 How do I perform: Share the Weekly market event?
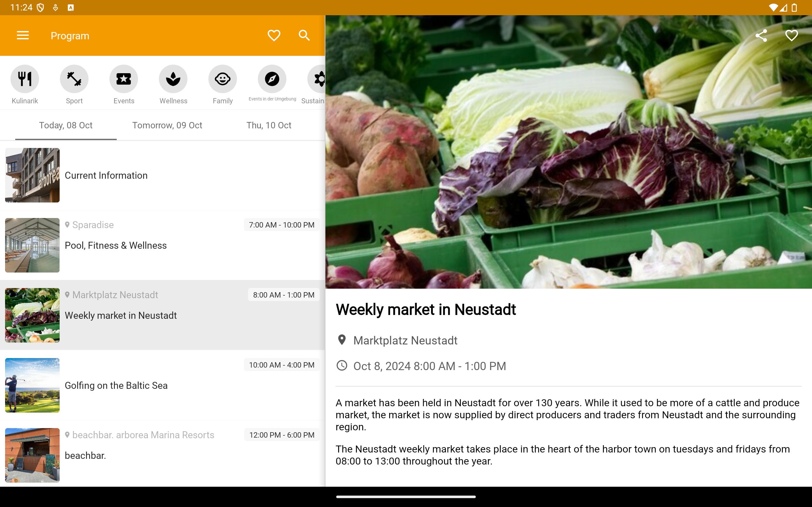(761, 35)
